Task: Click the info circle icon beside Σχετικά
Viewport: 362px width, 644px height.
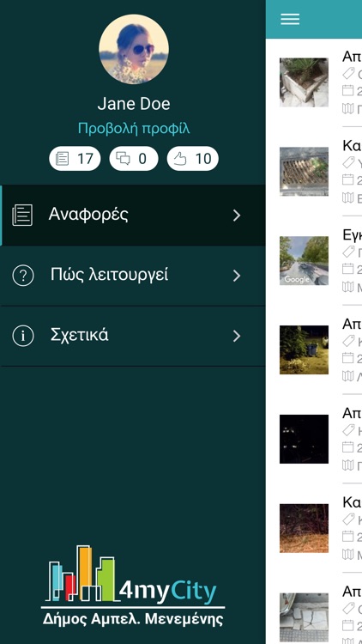Action: click(23, 336)
